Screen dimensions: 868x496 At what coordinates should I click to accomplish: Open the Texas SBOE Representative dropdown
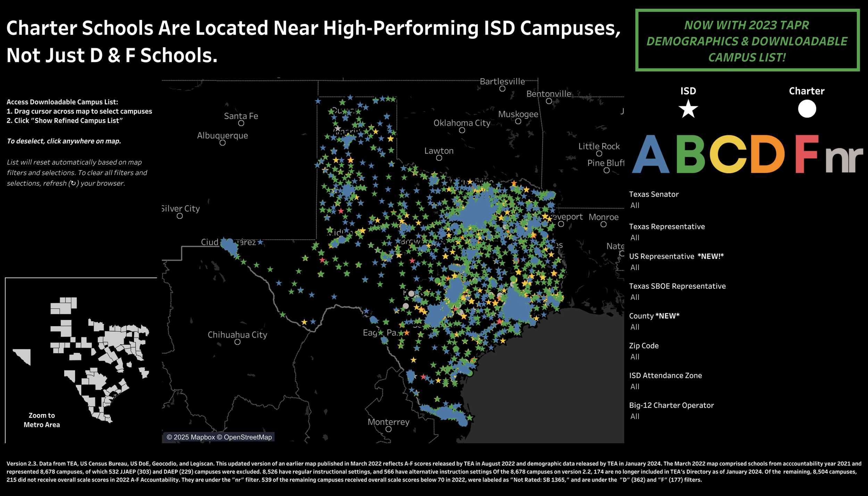pyautogui.click(x=635, y=297)
